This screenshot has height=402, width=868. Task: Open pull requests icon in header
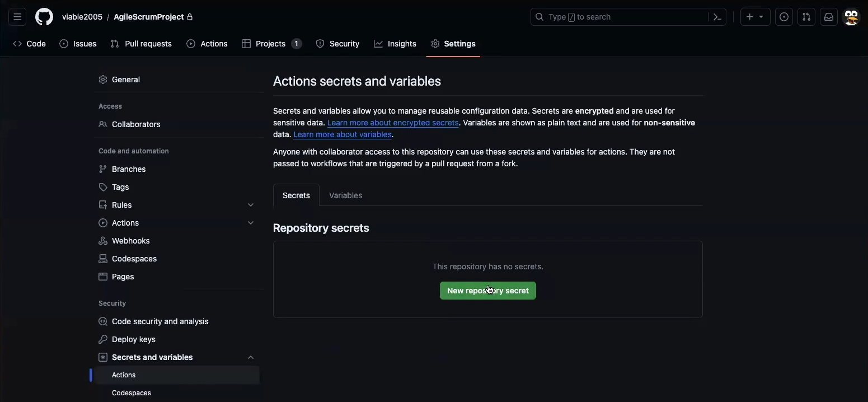tap(806, 17)
